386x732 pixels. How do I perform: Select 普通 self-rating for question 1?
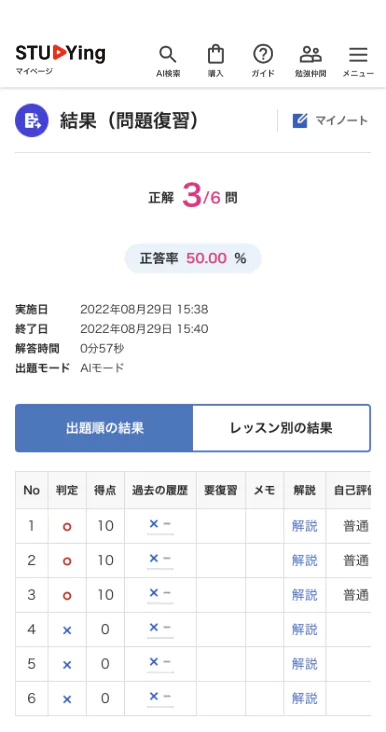[356, 526]
